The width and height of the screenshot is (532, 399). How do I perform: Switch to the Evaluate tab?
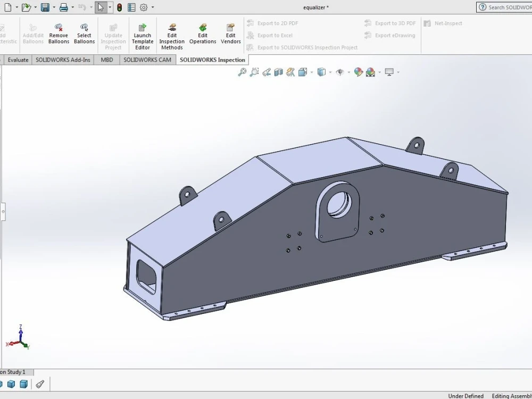tap(18, 60)
